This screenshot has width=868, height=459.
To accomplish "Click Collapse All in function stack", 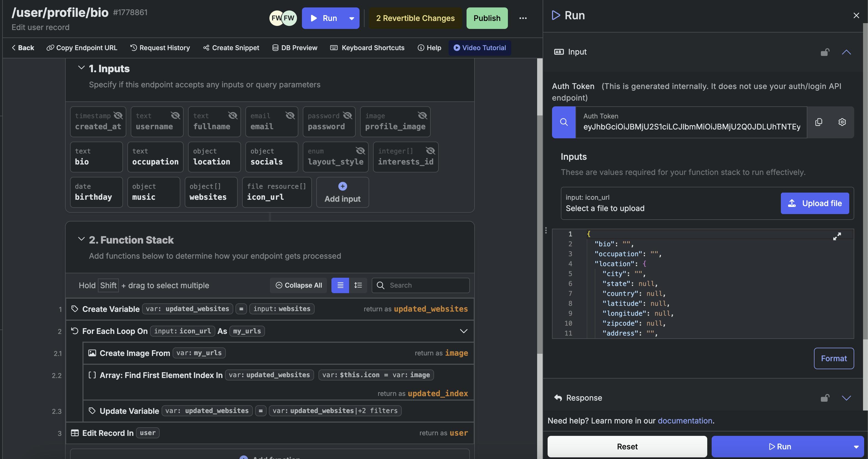I will (299, 285).
